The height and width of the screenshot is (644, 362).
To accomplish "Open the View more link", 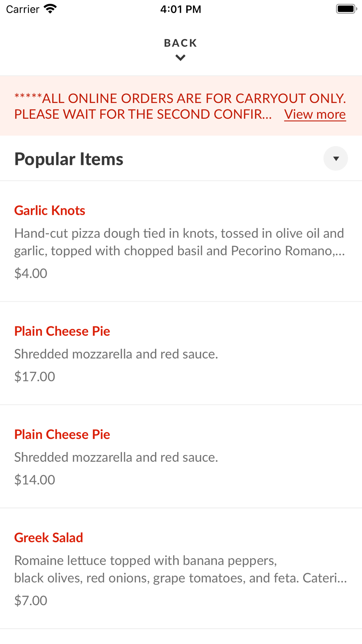I will point(315,114).
